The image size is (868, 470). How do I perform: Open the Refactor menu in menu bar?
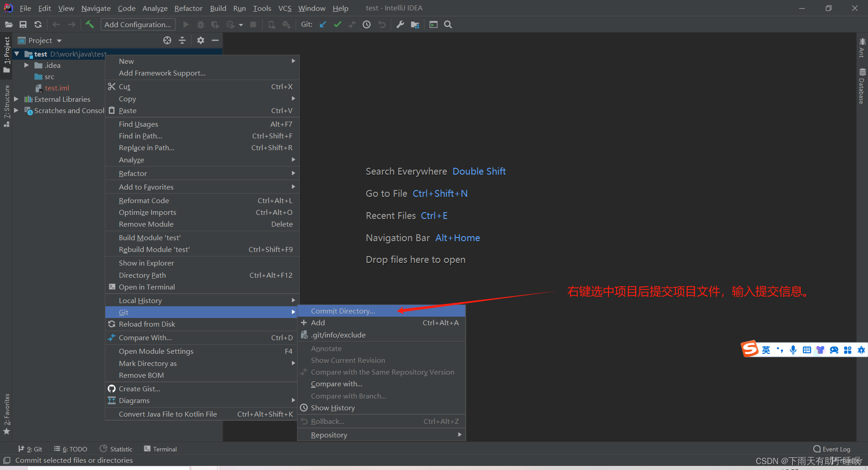(x=189, y=8)
